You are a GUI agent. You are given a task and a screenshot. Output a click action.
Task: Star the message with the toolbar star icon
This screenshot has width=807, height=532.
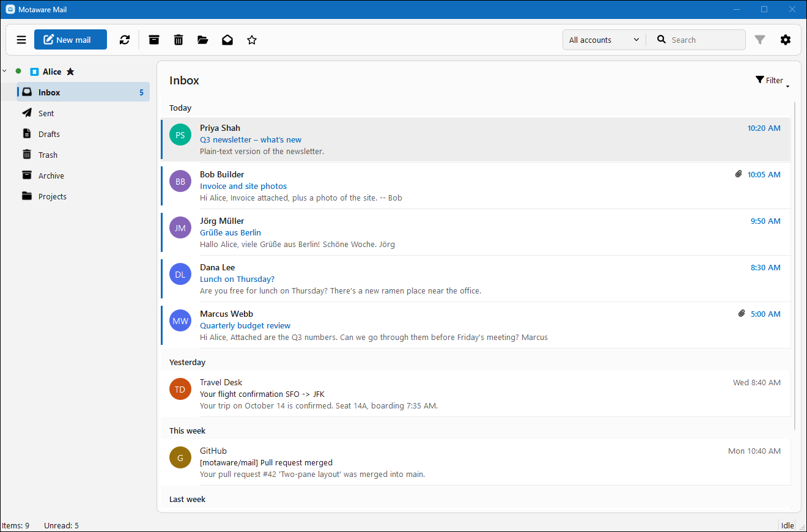coord(252,40)
